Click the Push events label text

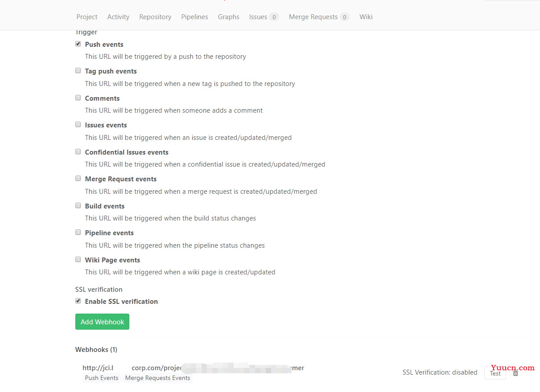(104, 45)
